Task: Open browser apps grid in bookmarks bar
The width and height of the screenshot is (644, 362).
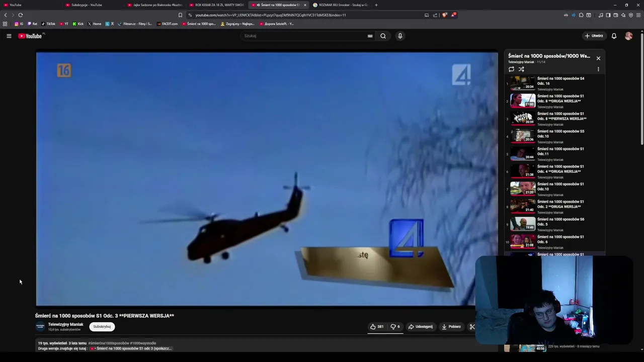Action: pyautogui.click(x=5, y=24)
